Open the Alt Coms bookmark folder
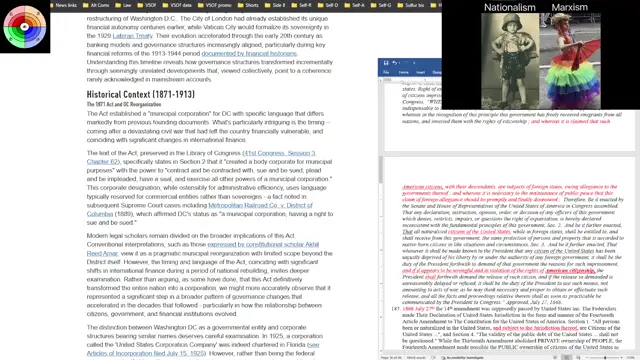 96,5
